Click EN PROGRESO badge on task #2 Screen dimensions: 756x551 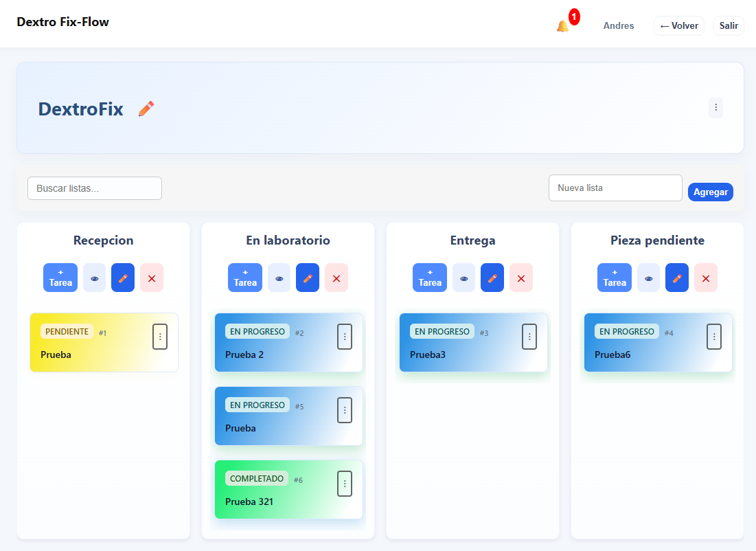click(x=257, y=331)
